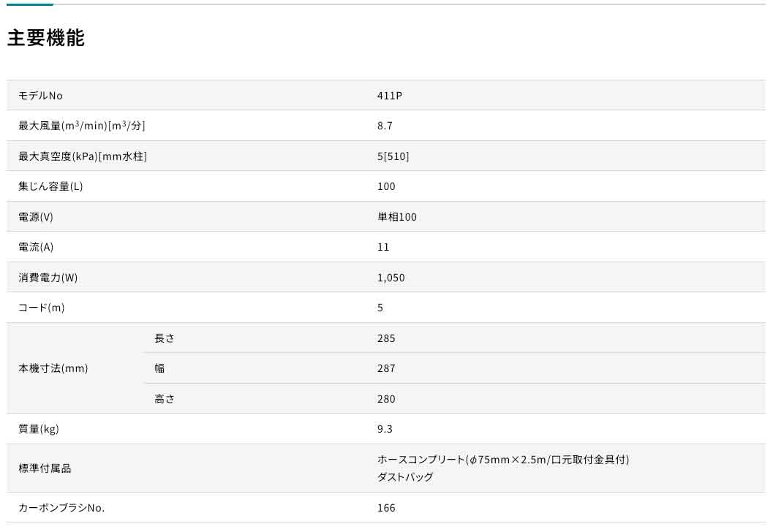Select the vacuum value 5[510]

point(393,156)
